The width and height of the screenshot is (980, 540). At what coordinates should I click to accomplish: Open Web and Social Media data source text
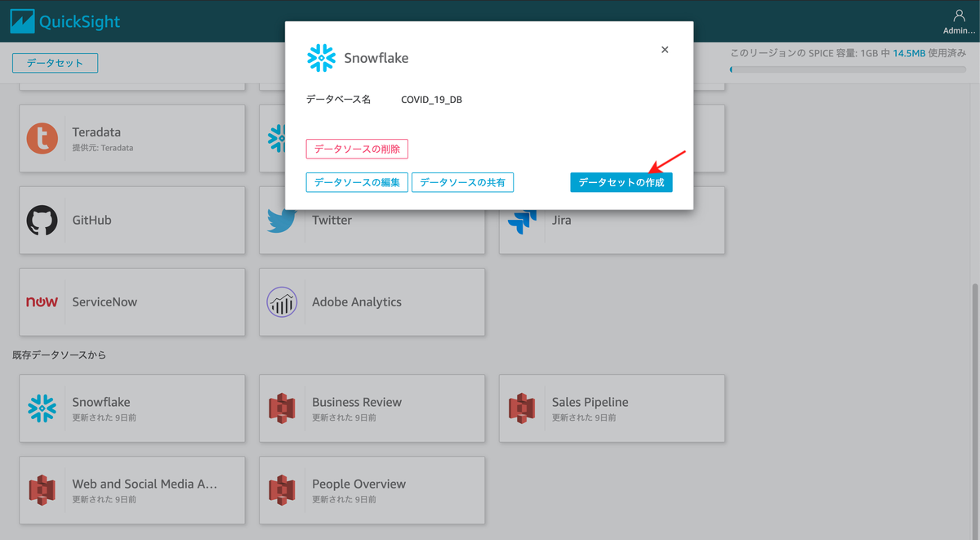click(x=145, y=484)
